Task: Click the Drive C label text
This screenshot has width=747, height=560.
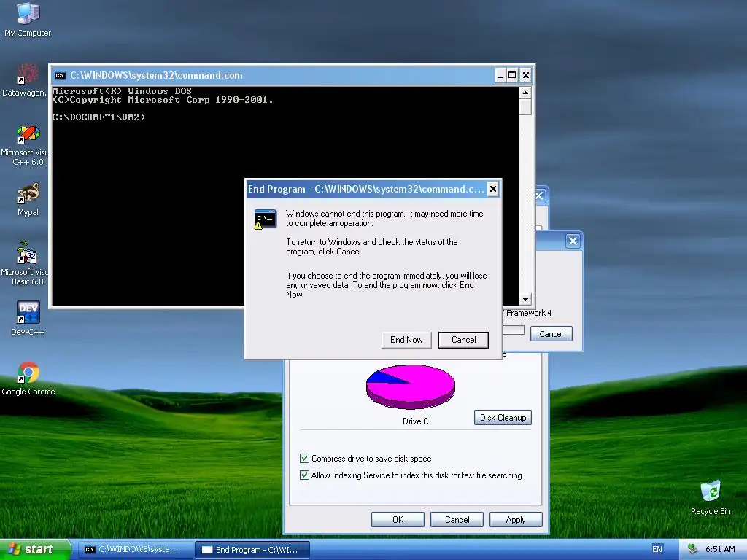Action: point(415,421)
